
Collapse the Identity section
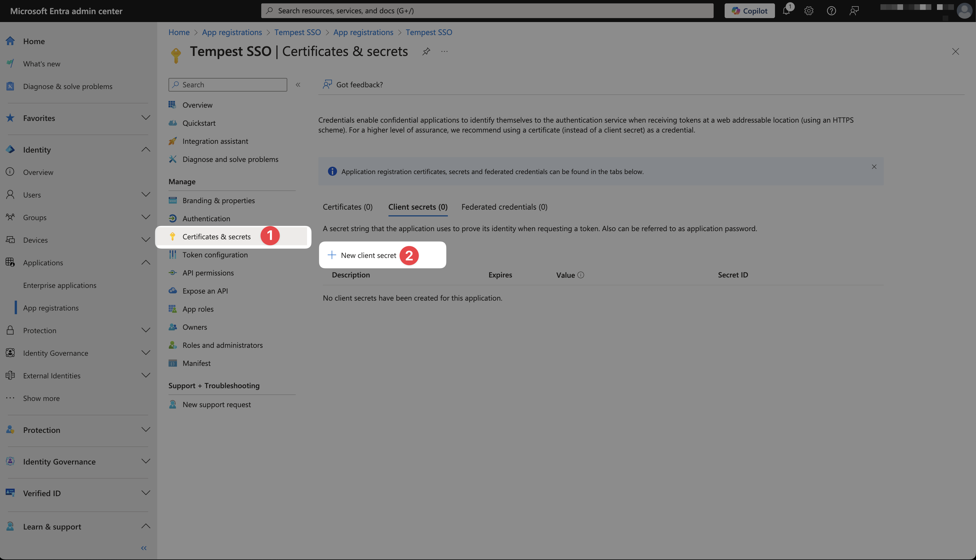click(146, 150)
